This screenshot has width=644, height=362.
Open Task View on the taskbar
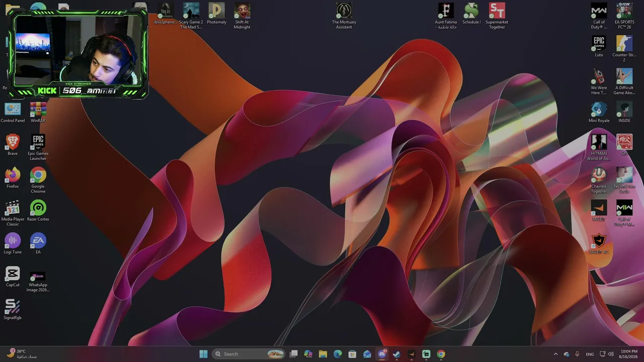click(x=294, y=354)
